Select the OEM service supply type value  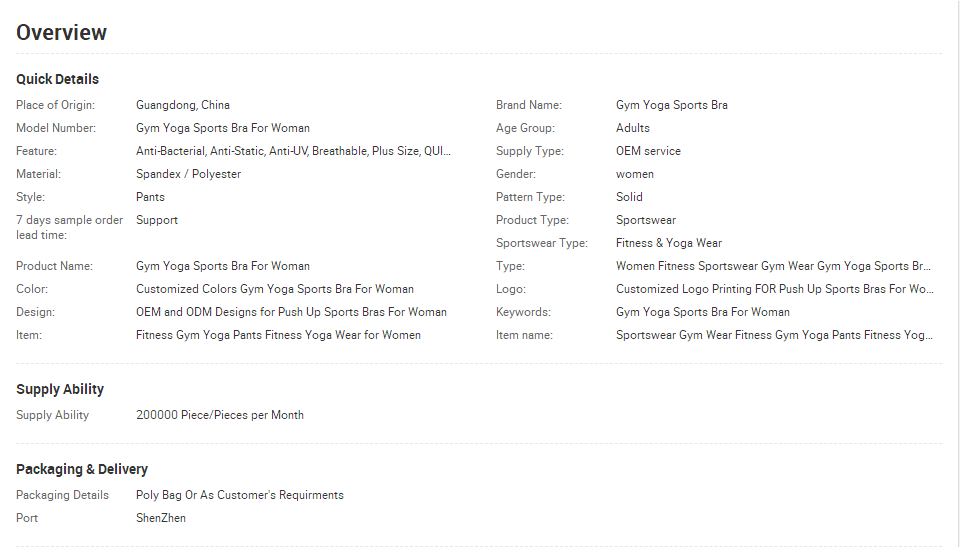point(648,151)
